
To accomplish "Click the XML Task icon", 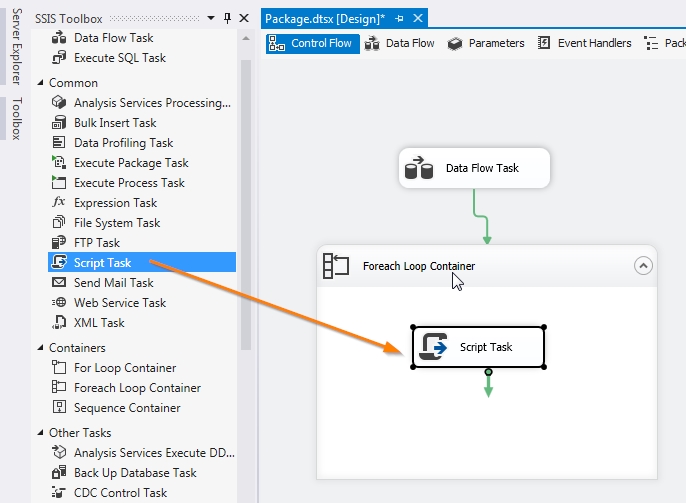I will (x=59, y=322).
